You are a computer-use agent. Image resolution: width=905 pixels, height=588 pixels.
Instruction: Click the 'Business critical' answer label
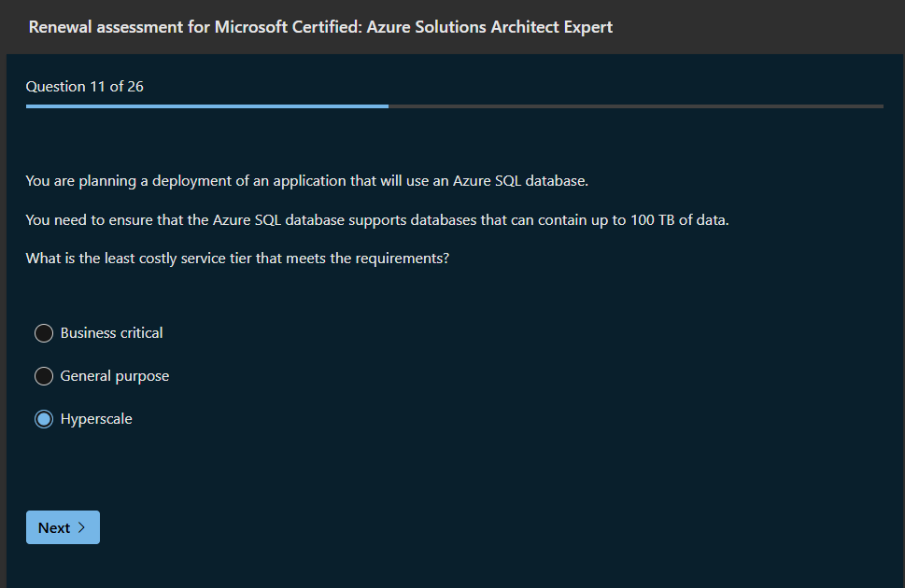[111, 333]
